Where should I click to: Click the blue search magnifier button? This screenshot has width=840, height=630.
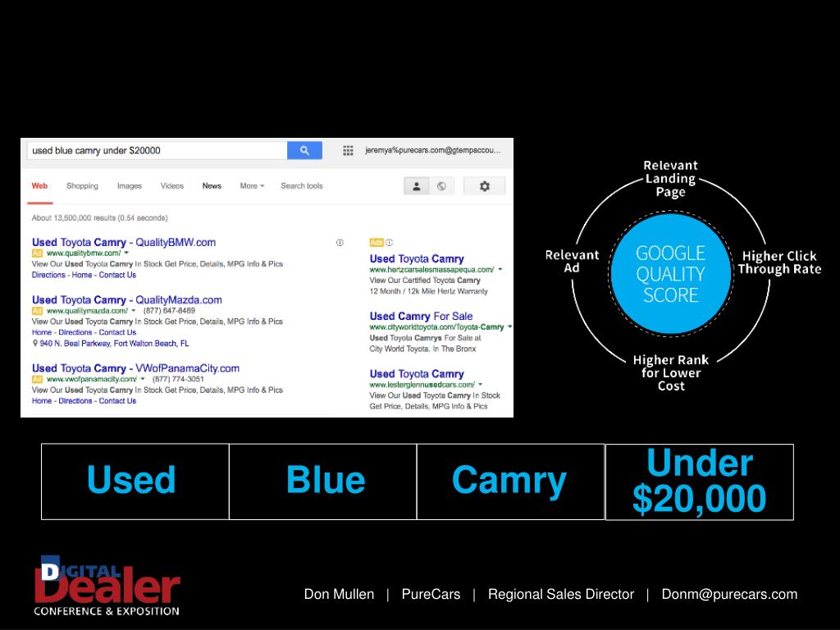pyautogui.click(x=304, y=151)
